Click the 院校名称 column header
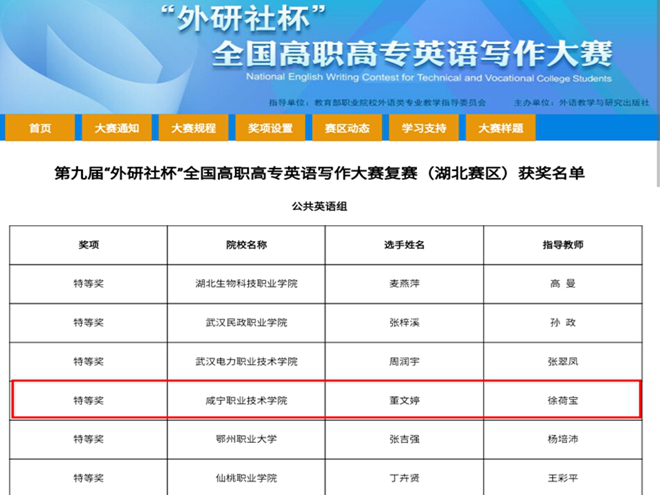Viewport: 660px width, 495px height. 246,245
